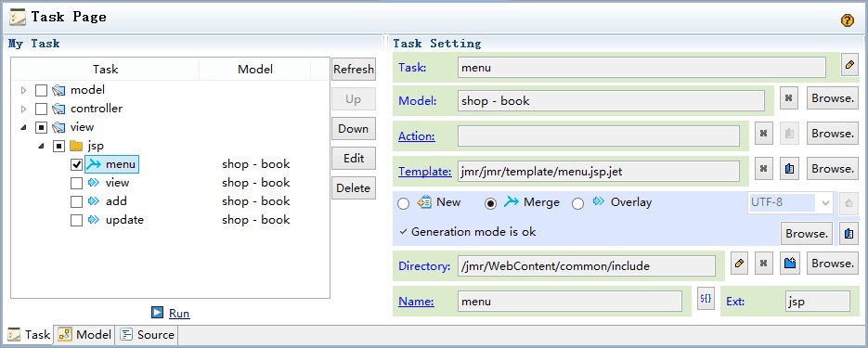Click the help question mark icon
868x348 pixels.
(x=847, y=20)
